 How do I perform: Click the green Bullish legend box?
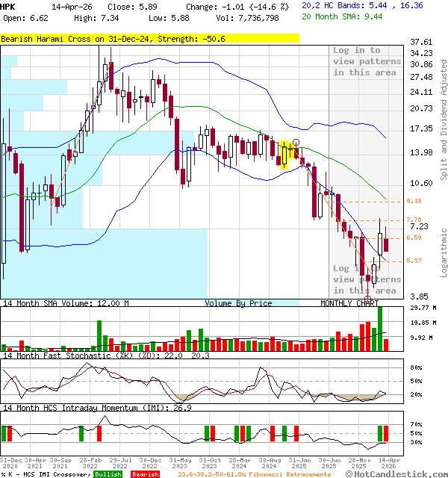108,474
